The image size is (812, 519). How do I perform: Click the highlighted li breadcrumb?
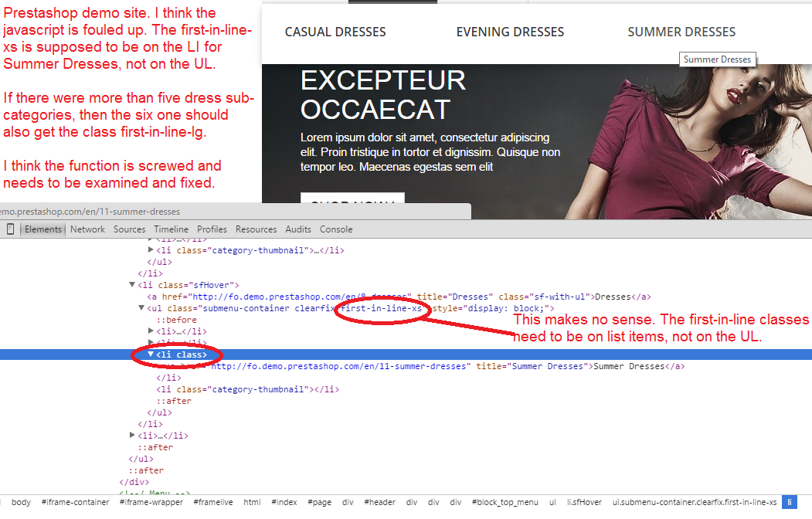point(790,502)
